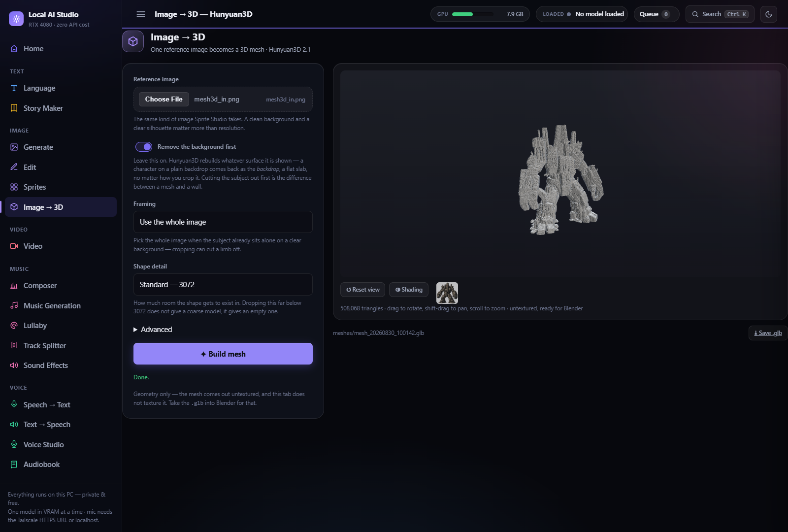Screen dimensions: 788x532
Task: Select Image → 3D in the sidebar
Action: pyautogui.click(x=61, y=207)
